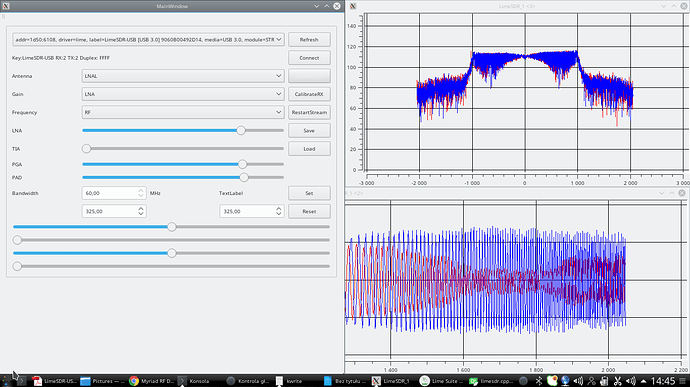The width and height of the screenshot is (690, 387).
Task: Click the CalibrateRX button
Action: [x=309, y=94]
